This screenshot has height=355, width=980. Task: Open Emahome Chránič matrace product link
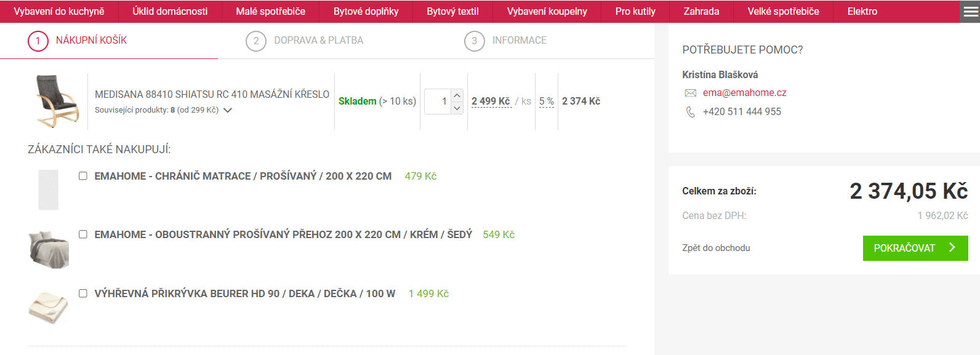243,176
